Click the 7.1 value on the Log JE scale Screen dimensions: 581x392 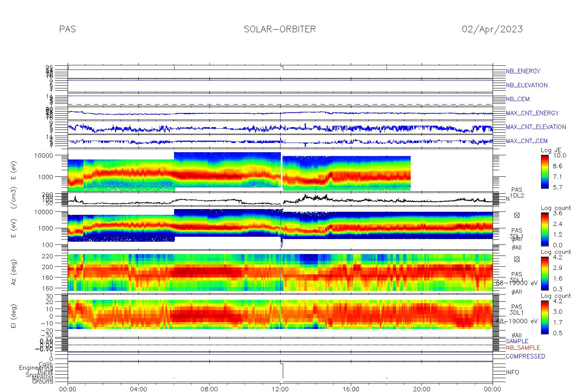coord(558,177)
